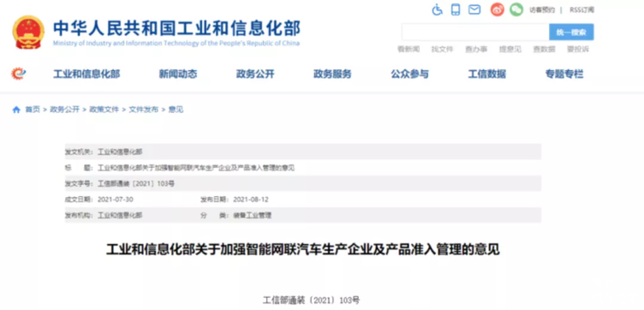The height and width of the screenshot is (310, 644).
Task: Open the 新闻动态 navigation menu
Action: pos(178,75)
